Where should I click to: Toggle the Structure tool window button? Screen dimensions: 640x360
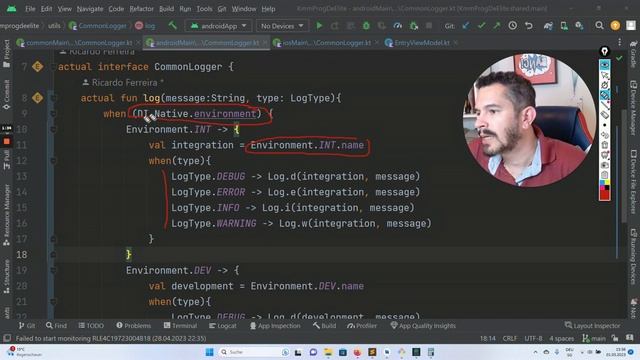6,276
